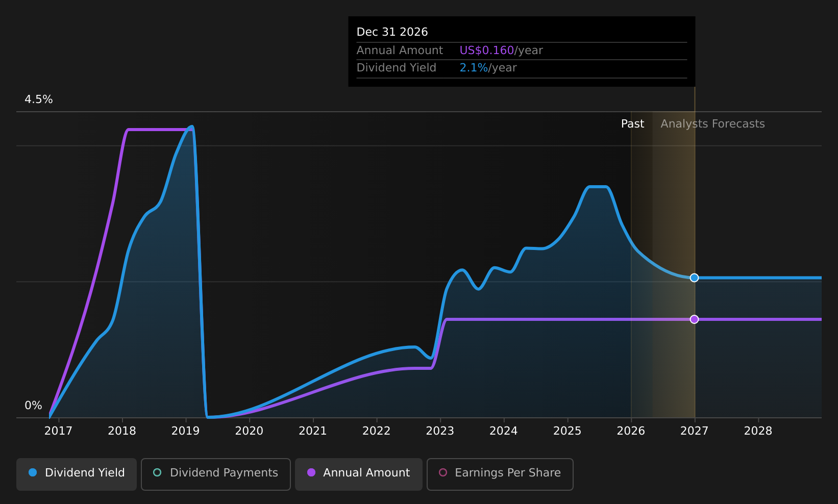Click the 2017 x-axis label
Image resolution: width=838 pixels, height=504 pixels.
58,431
